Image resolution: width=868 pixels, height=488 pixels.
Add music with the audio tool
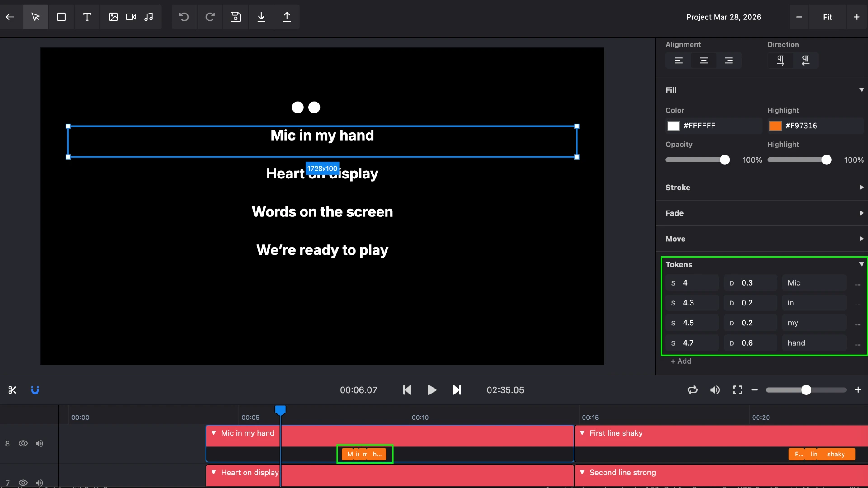149,17
